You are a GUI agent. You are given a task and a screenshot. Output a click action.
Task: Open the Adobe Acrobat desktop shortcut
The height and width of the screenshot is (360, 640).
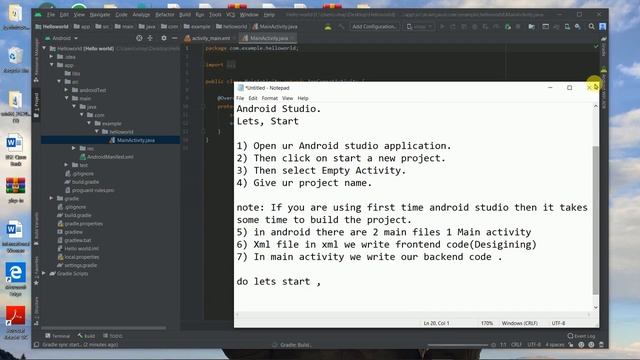coord(16,322)
